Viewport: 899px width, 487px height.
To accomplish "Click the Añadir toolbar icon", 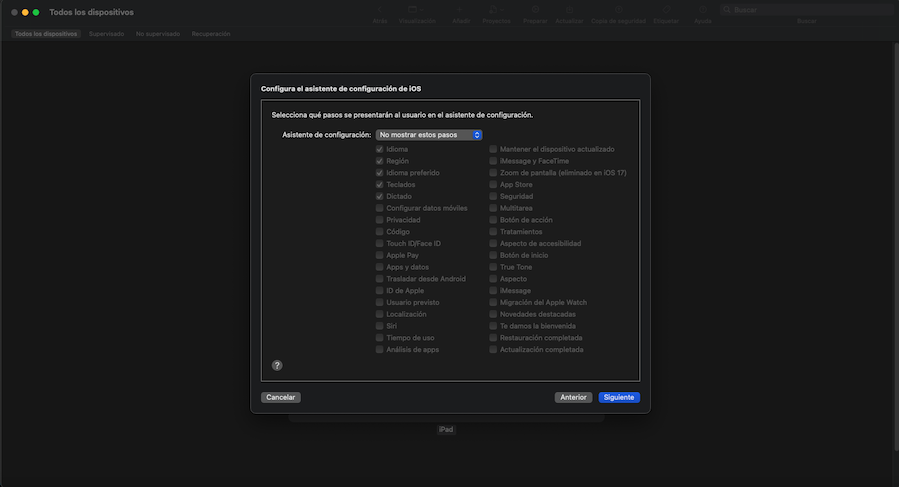I will (461, 11).
